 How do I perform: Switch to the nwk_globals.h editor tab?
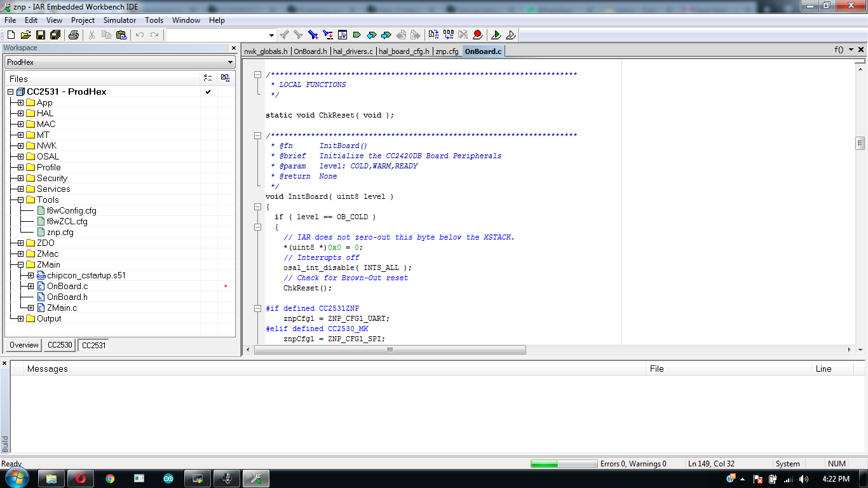pyautogui.click(x=266, y=51)
